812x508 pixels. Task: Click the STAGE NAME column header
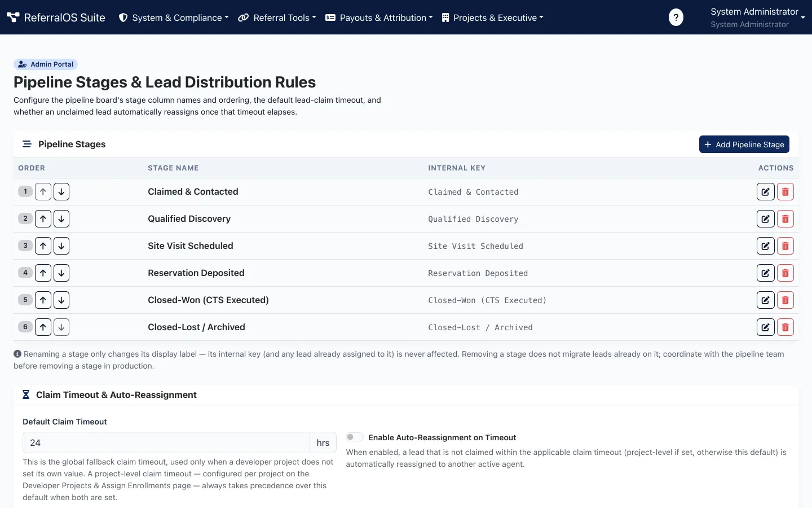pos(173,168)
